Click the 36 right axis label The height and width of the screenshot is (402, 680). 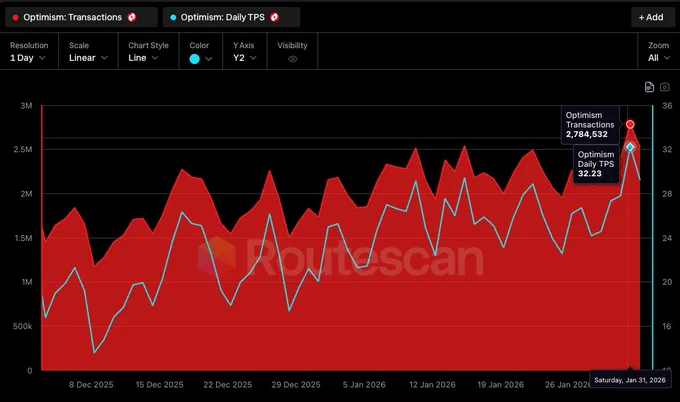(x=667, y=106)
